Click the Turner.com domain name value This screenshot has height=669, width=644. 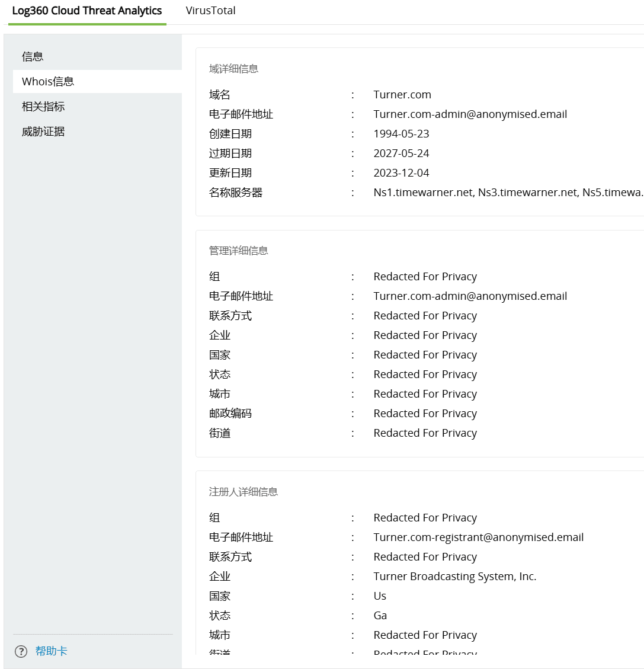[x=402, y=95]
